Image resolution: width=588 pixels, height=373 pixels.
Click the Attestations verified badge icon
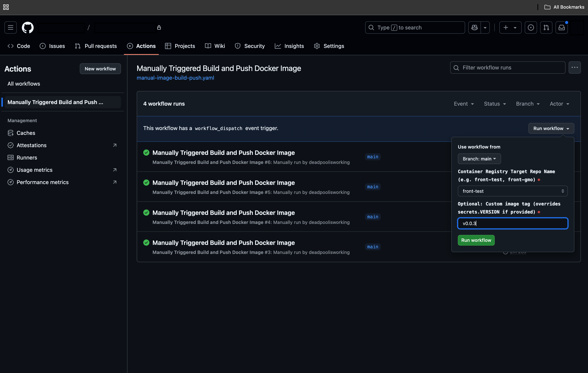11,145
